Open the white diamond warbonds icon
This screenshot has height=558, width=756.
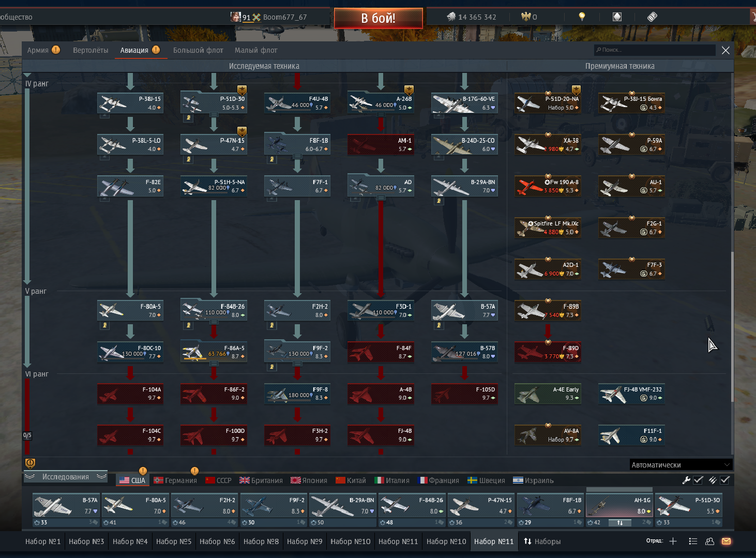click(617, 17)
